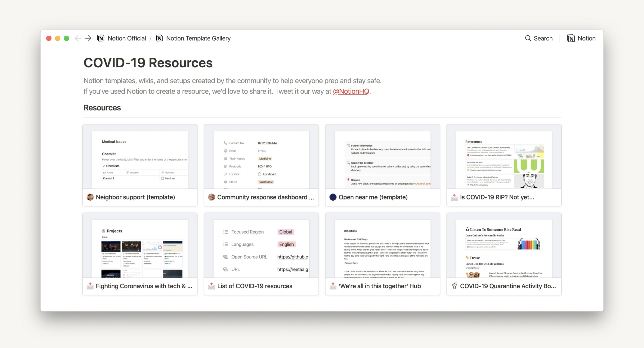Click the dark circle icon by Open near me
This screenshot has height=348, width=644.
333,197
